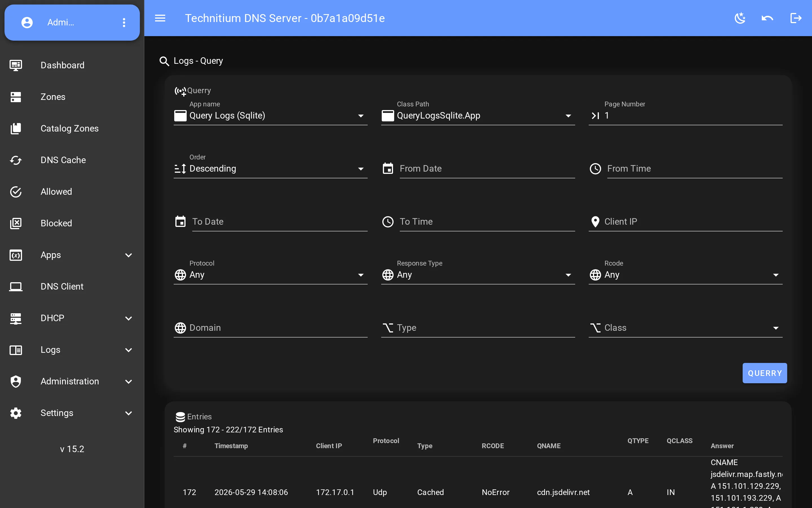The image size is (812, 508).
Task: Click version label v 15.2
Action: 72,449
